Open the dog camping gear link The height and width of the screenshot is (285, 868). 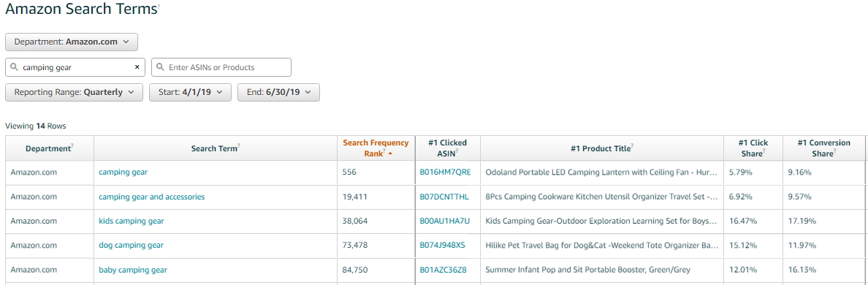pos(132,245)
